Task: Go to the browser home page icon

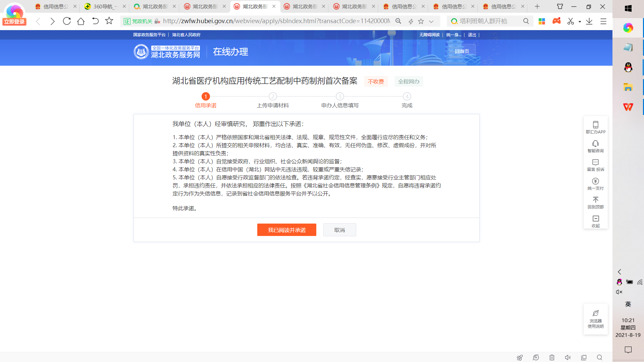Action: (81, 21)
